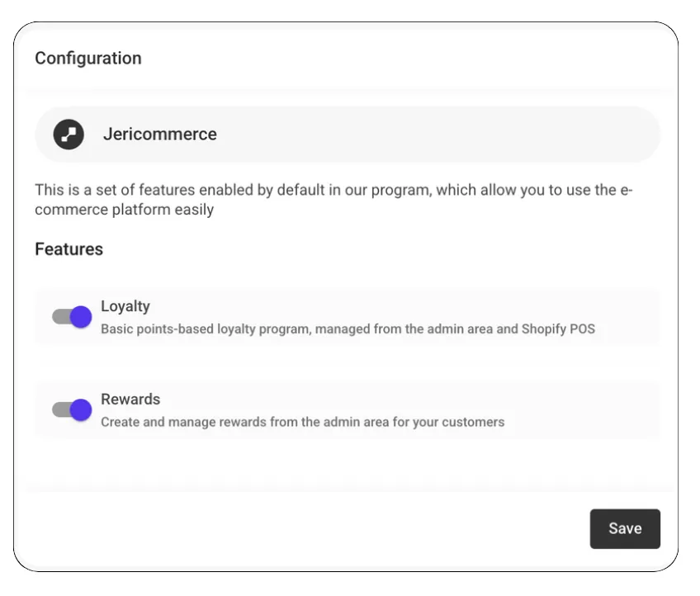Click the Features section heading
This screenshot has width=700, height=596.
pyautogui.click(x=69, y=249)
